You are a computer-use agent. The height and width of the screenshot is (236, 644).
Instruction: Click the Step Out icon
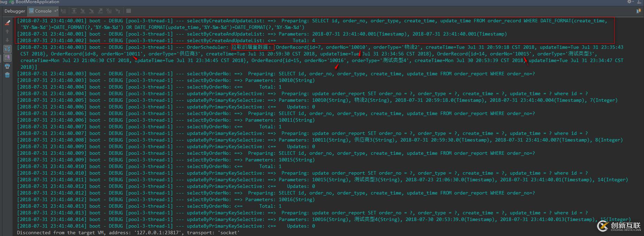click(x=100, y=11)
